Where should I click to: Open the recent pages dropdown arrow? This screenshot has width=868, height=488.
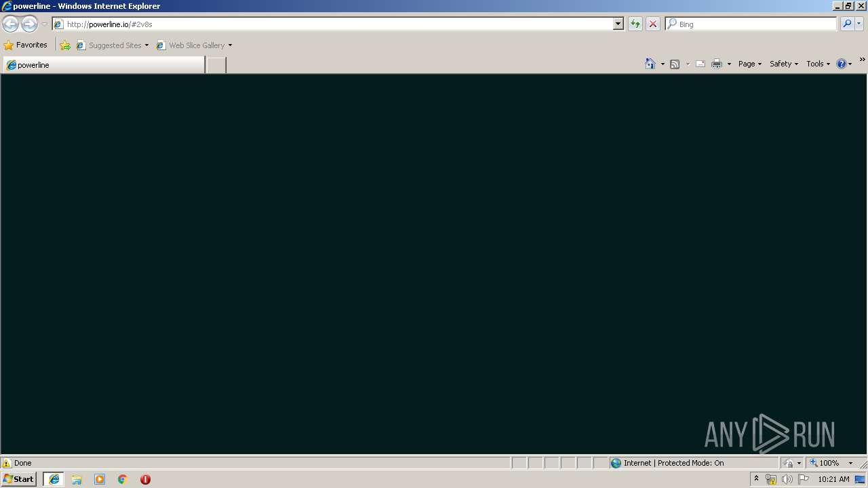44,24
